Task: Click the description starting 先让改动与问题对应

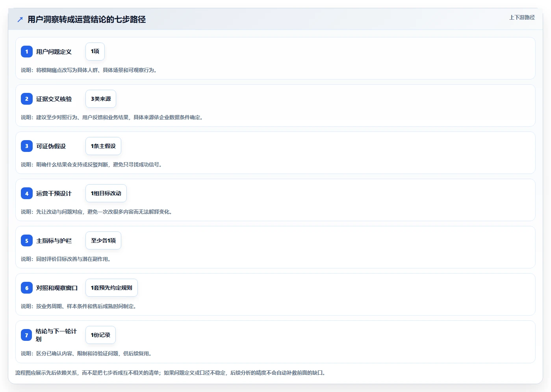Action: pyautogui.click(x=96, y=212)
